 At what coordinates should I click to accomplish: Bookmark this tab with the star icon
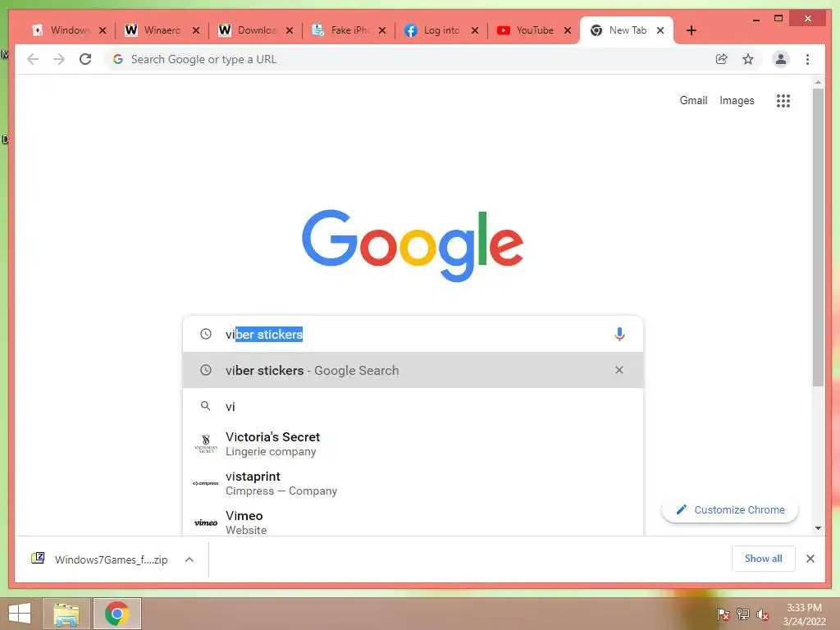pos(748,59)
